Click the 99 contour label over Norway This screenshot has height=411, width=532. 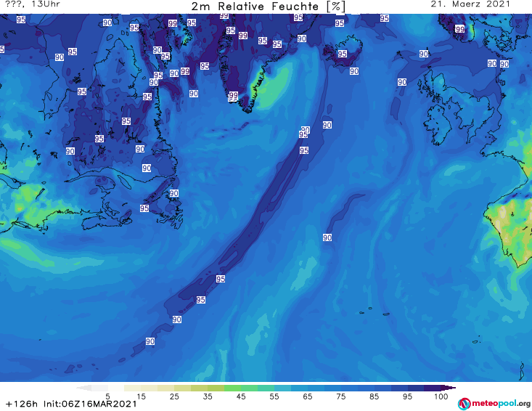(460, 29)
